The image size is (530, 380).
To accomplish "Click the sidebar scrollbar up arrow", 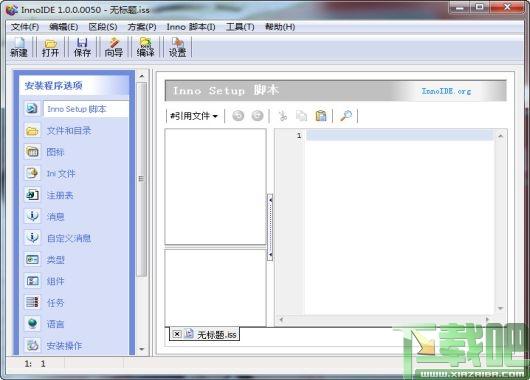I will tap(142, 76).
